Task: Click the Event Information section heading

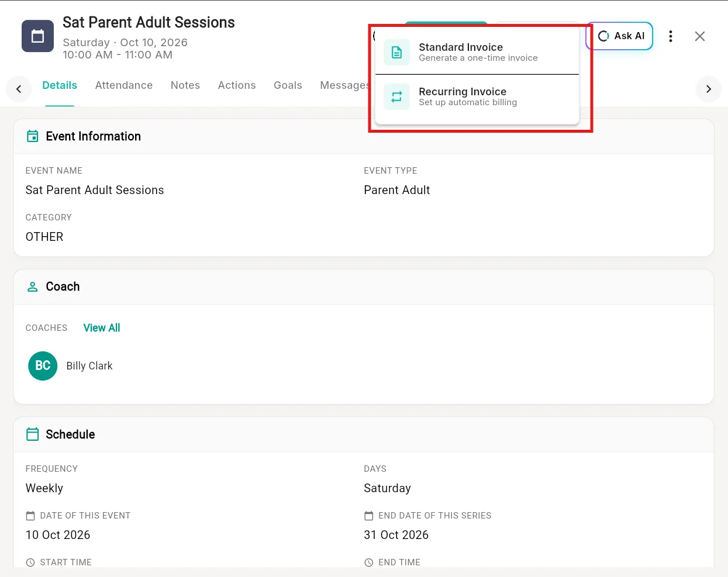Action: pos(94,136)
